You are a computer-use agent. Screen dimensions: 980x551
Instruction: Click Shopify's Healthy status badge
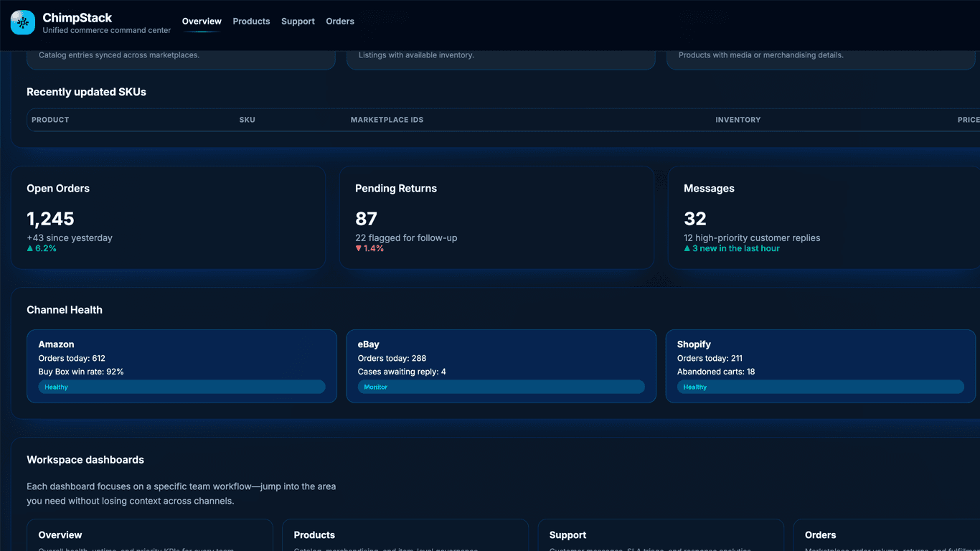pyautogui.click(x=821, y=387)
